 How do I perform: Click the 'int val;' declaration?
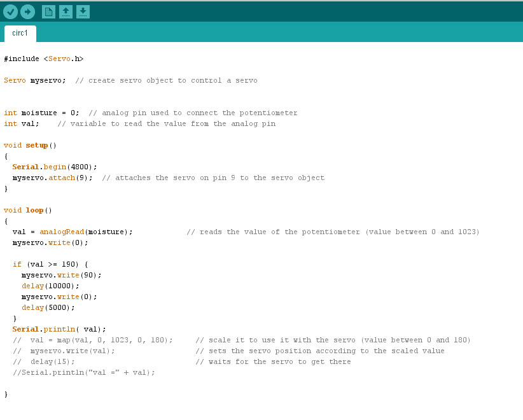pos(22,123)
